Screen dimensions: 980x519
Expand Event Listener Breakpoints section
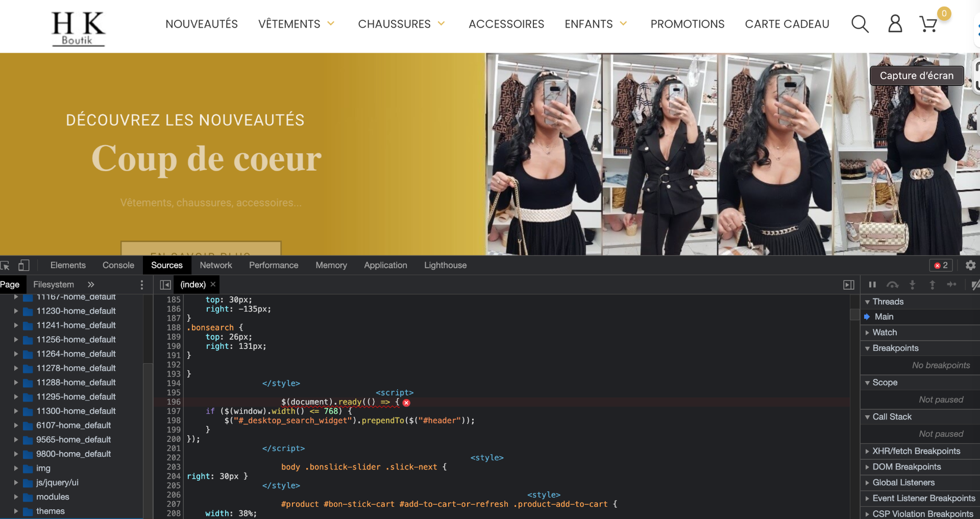[867, 498]
